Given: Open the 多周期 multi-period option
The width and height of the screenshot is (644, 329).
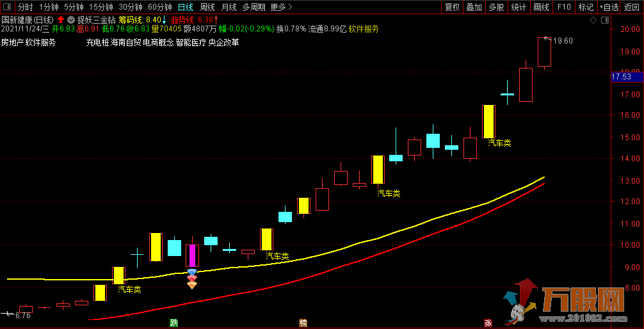Looking at the screenshot, I should tap(254, 7).
